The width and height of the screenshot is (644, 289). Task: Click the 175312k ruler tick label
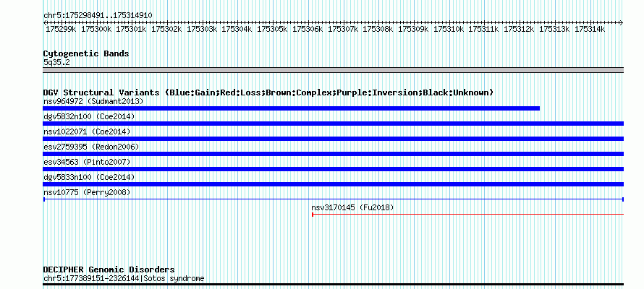[x=519, y=29]
